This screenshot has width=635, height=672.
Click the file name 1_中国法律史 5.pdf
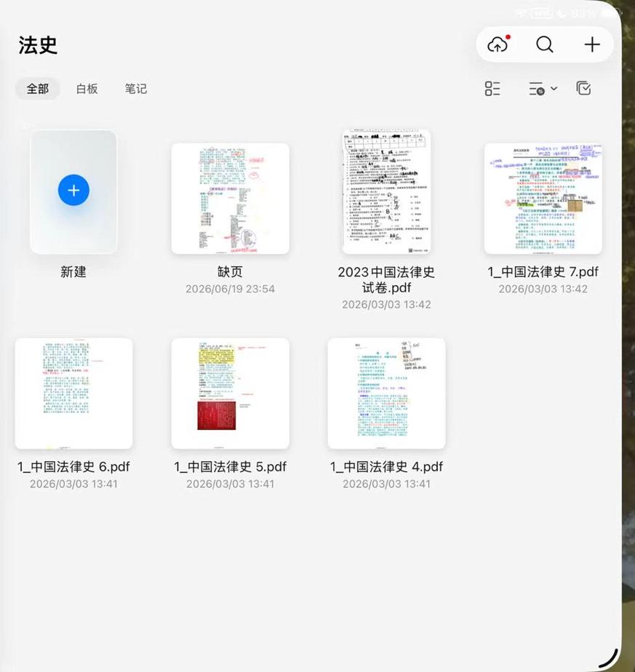coord(231,467)
